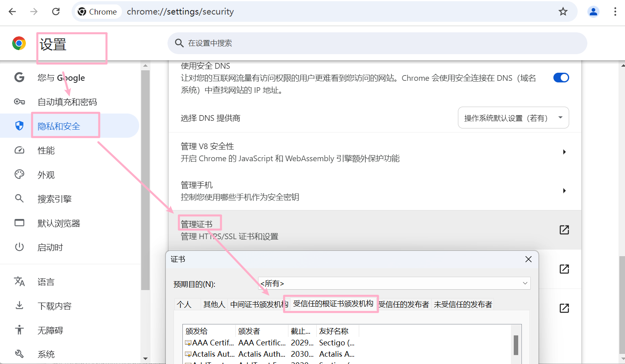Click the magnifier icon for 搜索引擎

(x=19, y=198)
